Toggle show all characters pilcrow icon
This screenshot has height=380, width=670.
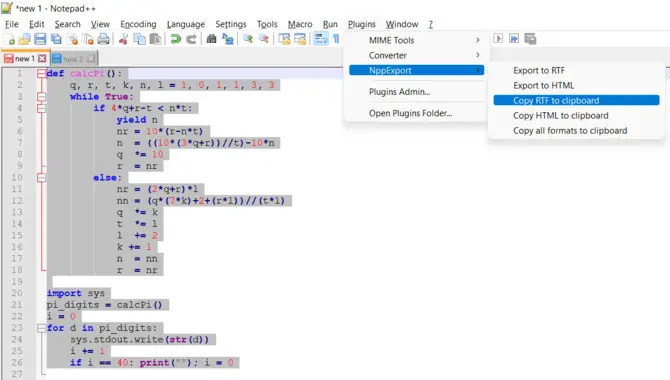point(336,39)
